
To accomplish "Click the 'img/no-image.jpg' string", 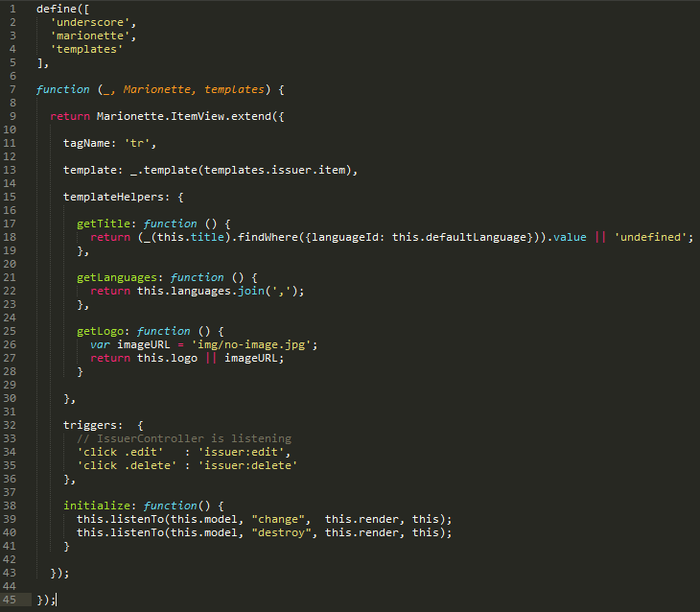I will (x=251, y=344).
